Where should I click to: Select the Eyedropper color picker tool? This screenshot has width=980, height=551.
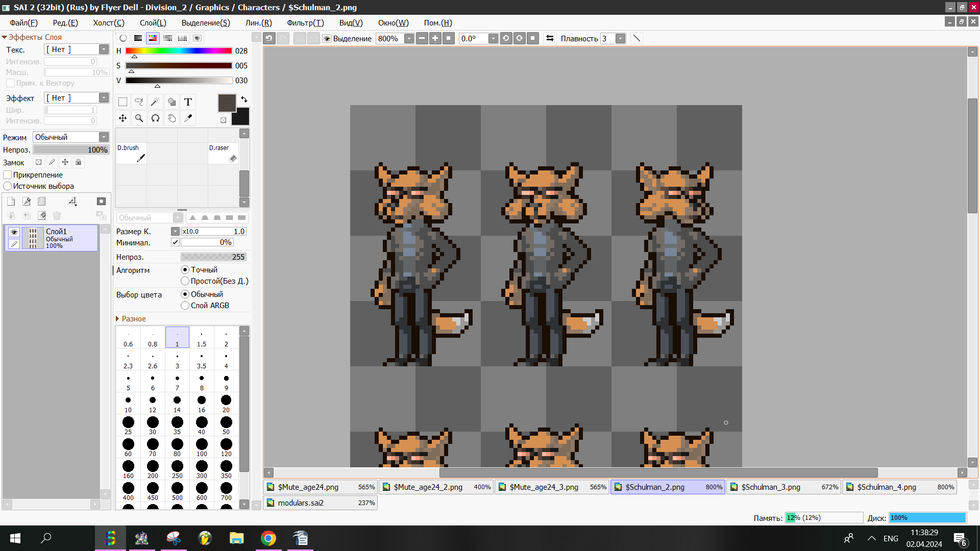(188, 118)
